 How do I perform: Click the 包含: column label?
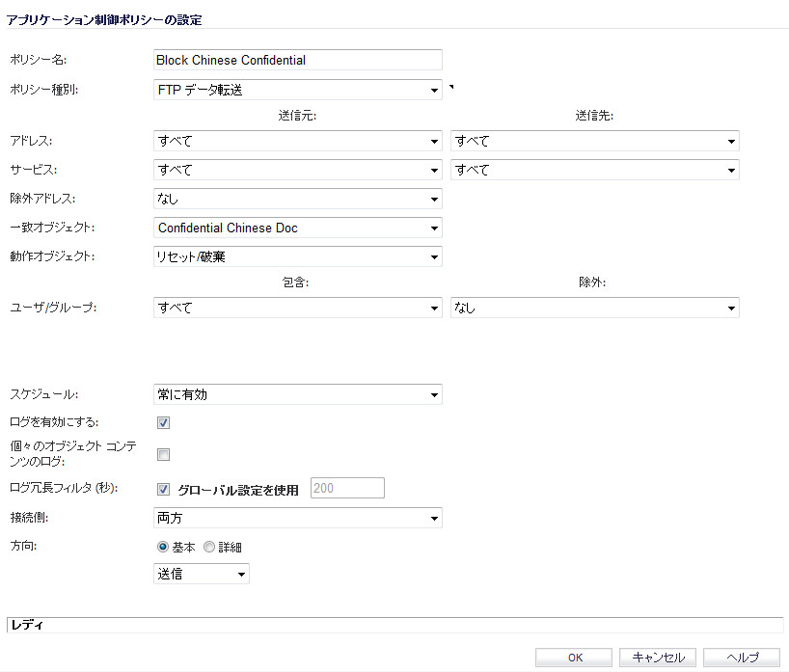tap(295, 282)
